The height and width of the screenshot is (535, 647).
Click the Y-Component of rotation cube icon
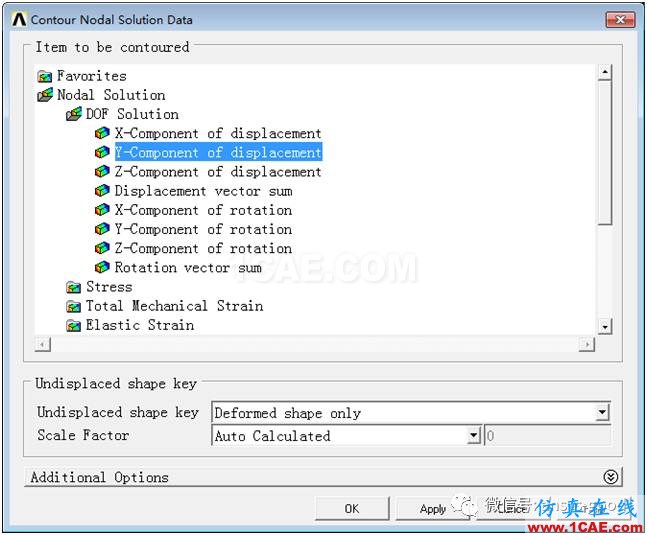[x=102, y=229]
